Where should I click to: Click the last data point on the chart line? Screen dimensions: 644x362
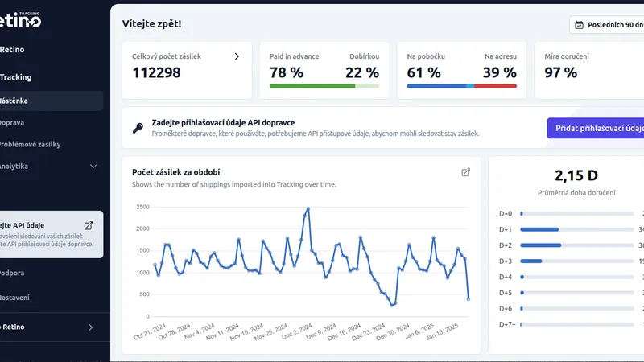coord(469,299)
